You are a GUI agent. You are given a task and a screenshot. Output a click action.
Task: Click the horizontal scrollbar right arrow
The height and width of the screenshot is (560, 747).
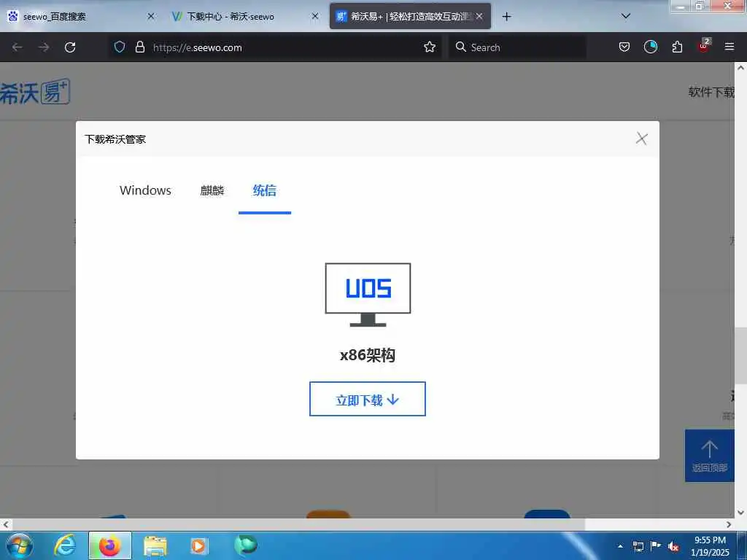(x=729, y=524)
